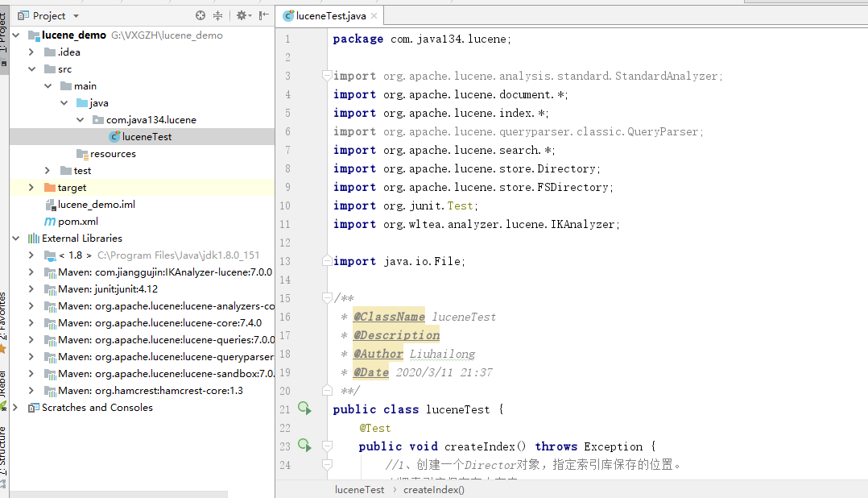Click the @ClassName Javadoc tag

click(389, 317)
